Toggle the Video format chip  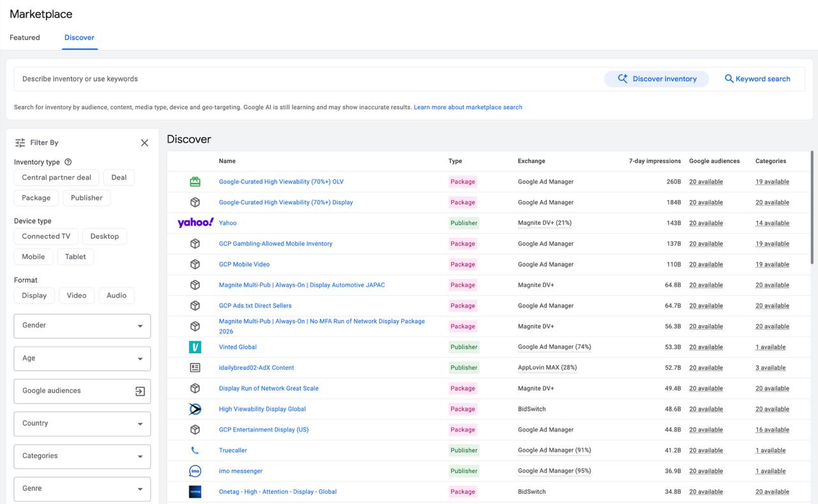pyautogui.click(x=77, y=295)
